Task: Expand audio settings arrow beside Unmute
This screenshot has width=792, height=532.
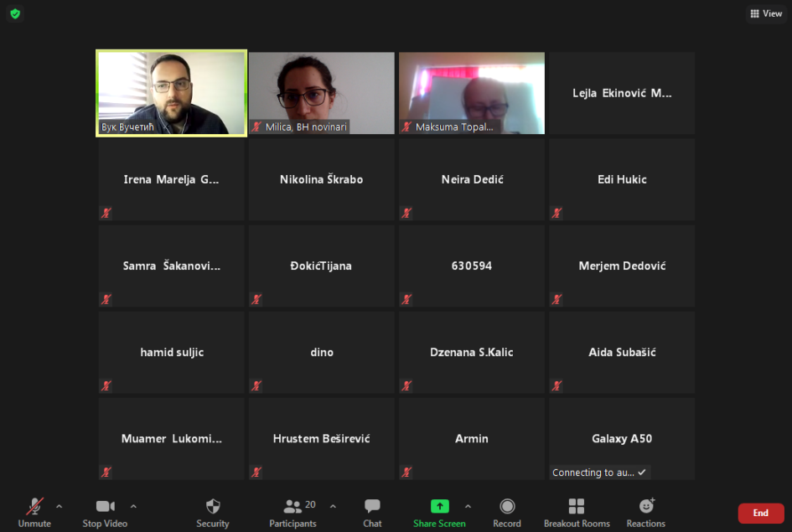Action: pyautogui.click(x=60, y=506)
